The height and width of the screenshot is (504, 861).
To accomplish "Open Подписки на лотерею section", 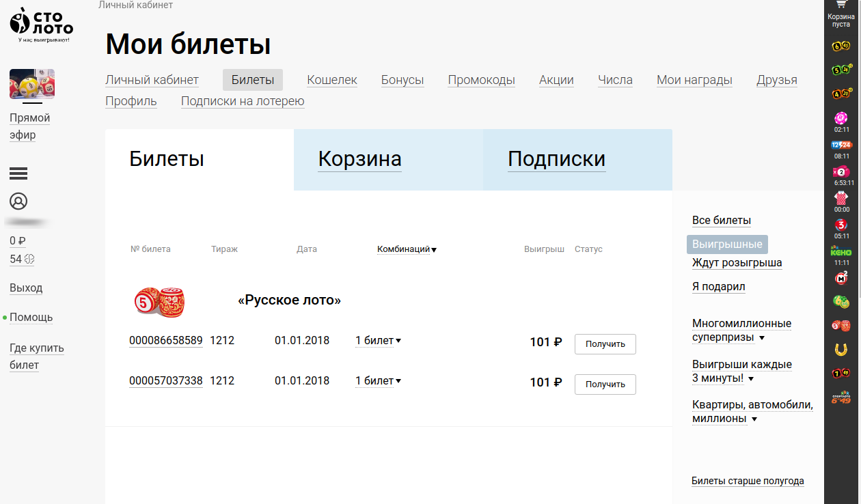I will pos(243,101).
